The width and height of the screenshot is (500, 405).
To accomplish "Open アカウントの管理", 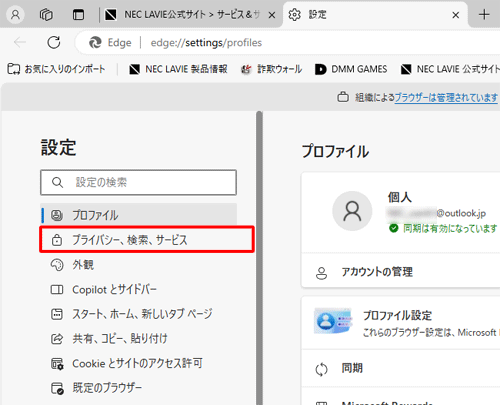I will pos(401,272).
